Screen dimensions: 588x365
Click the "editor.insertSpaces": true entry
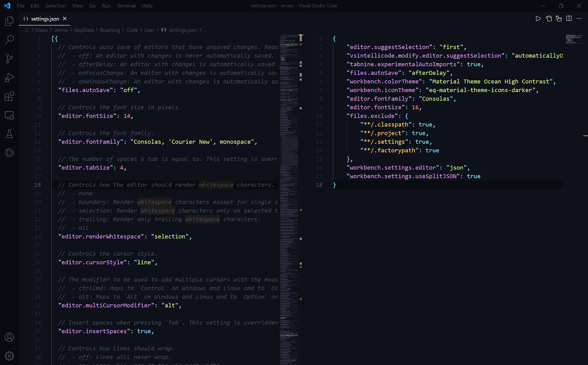pyautogui.click(x=106, y=331)
